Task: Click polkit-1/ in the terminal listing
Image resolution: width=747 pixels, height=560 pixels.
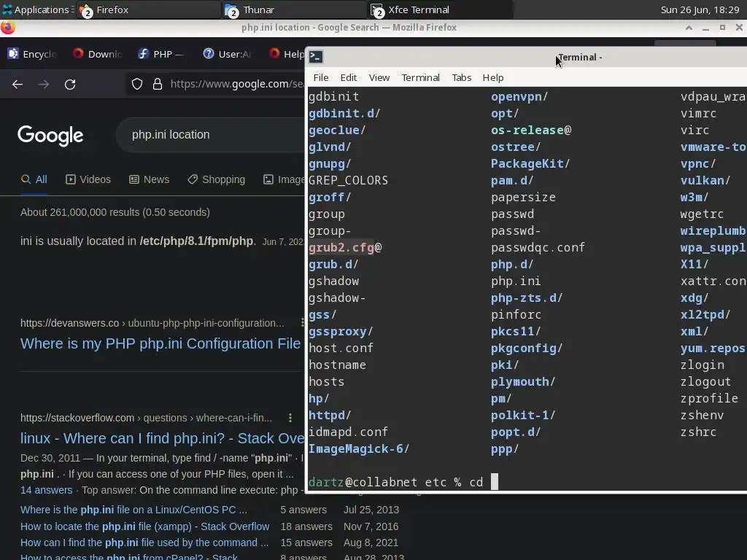Action: point(523,415)
